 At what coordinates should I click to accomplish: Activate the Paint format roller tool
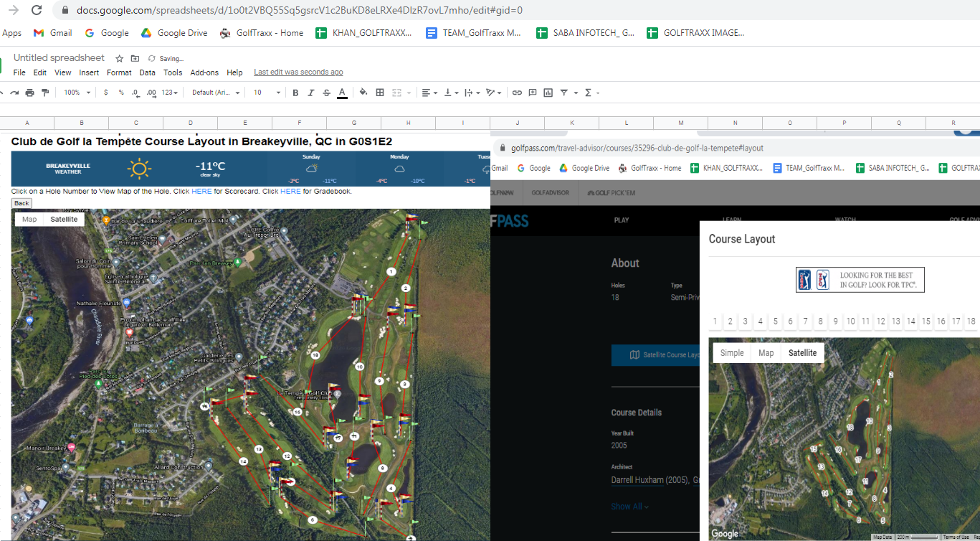(45, 93)
